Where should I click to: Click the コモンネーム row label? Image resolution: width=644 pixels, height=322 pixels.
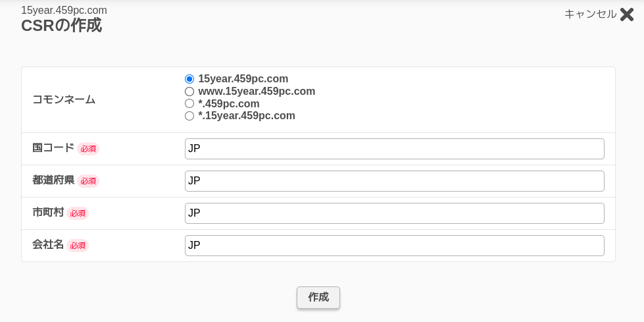point(64,100)
